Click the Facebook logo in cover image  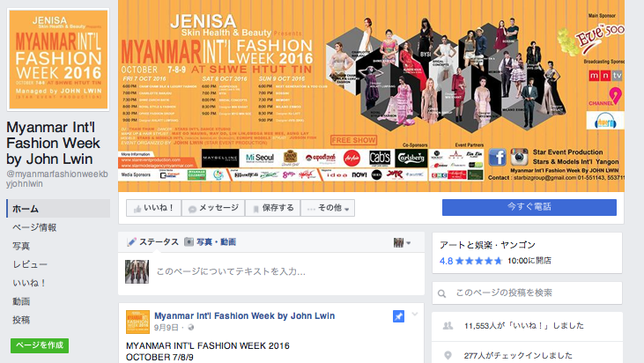497,158
